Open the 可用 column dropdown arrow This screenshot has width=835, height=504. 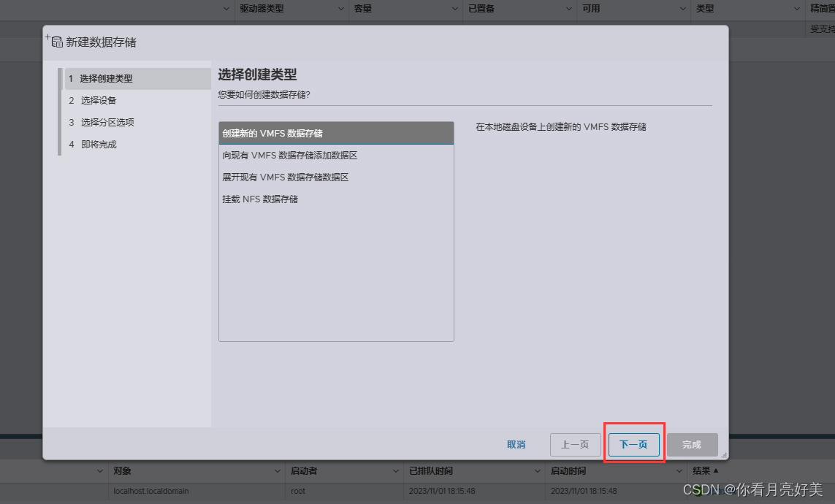[x=683, y=9]
